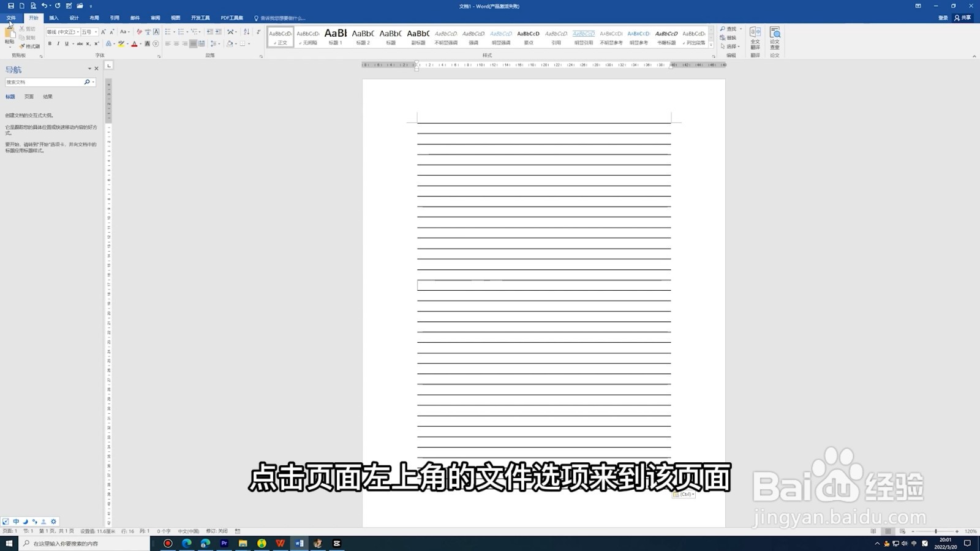Toggle bold formatting
Image resolution: width=980 pixels, height=551 pixels.
click(x=50, y=44)
